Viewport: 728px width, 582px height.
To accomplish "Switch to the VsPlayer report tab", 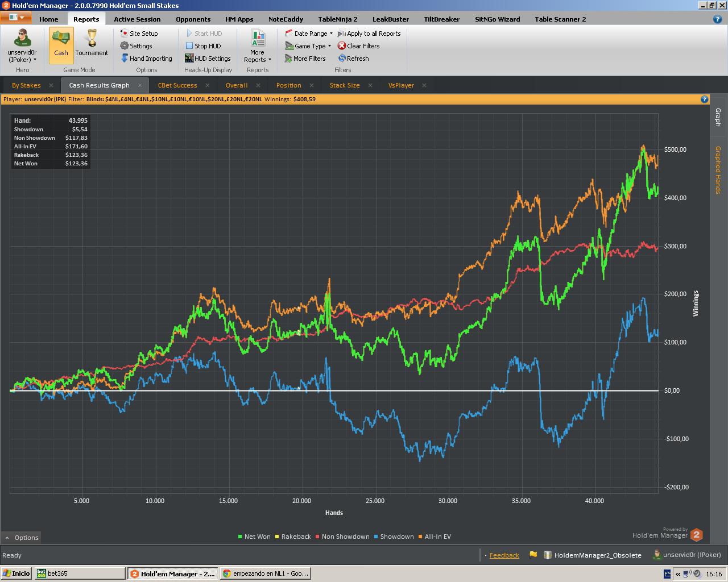I will pyautogui.click(x=401, y=85).
